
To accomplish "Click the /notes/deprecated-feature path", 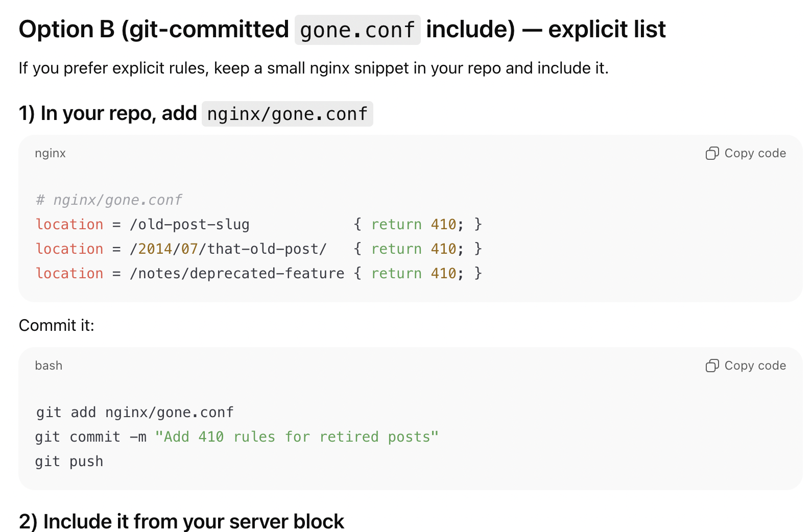I will (237, 274).
